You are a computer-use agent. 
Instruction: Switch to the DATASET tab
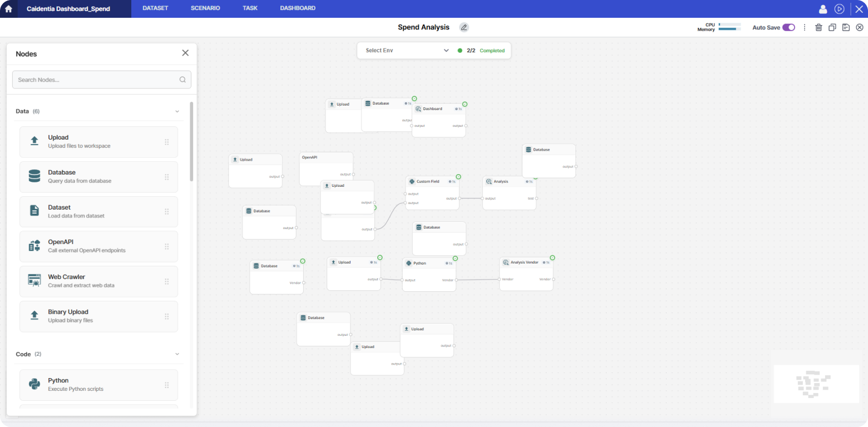tap(155, 8)
